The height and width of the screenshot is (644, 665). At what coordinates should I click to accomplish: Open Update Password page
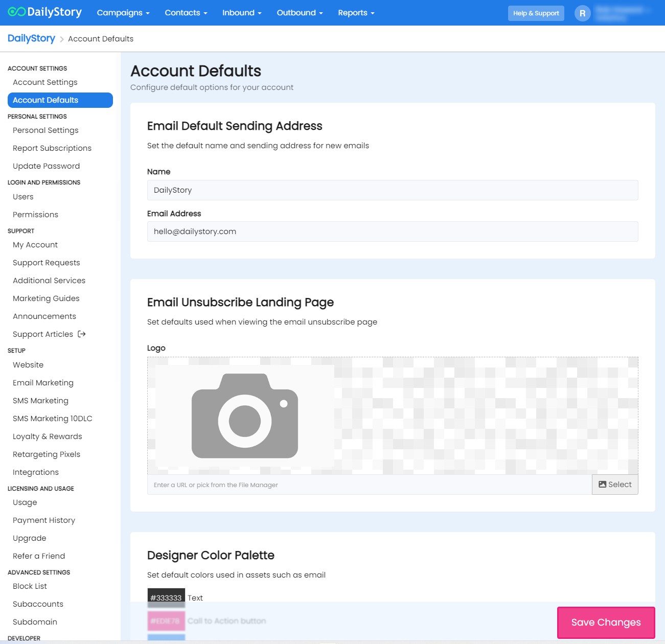pyautogui.click(x=46, y=166)
